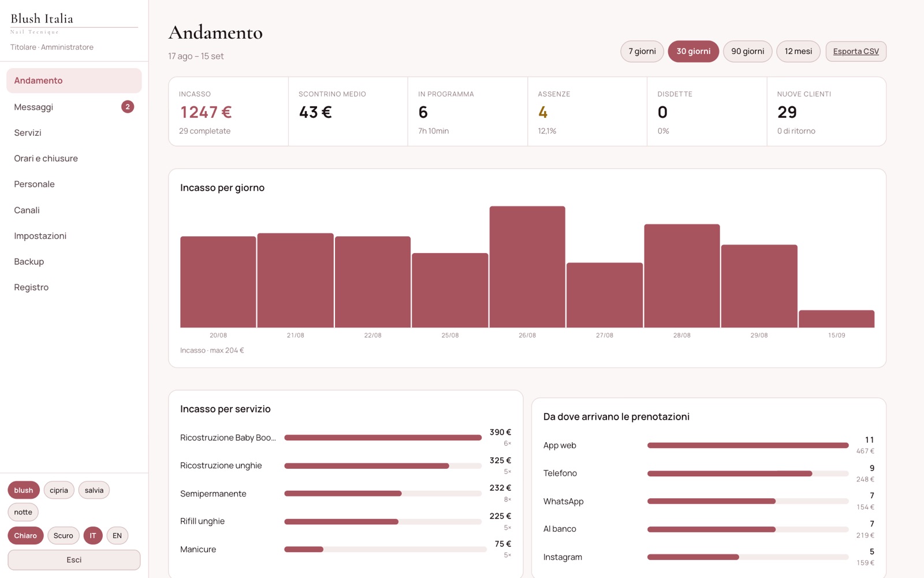Image resolution: width=924 pixels, height=578 pixels.
Task: Click the Manicure service row label
Action: (198, 549)
